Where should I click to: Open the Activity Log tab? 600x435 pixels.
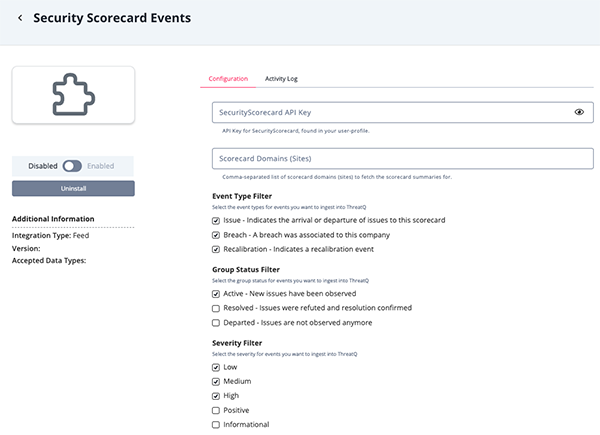pos(281,79)
